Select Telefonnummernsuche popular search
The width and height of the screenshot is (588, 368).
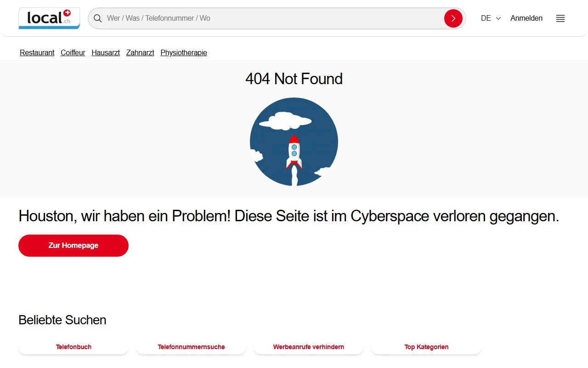[x=191, y=347]
